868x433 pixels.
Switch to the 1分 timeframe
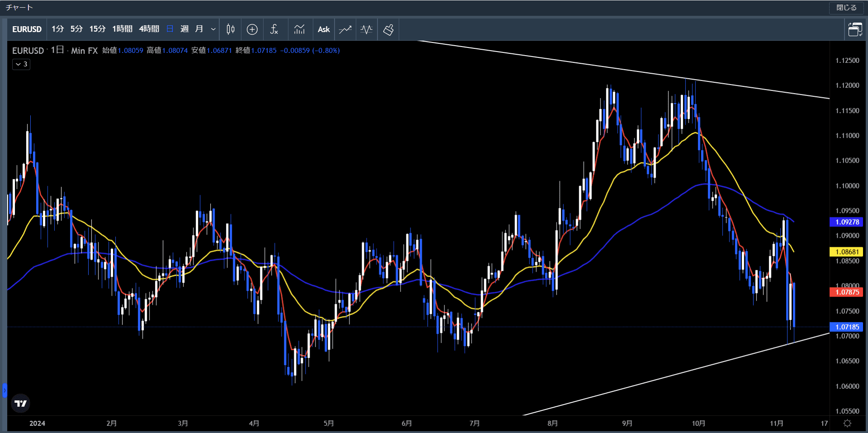(x=57, y=29)
